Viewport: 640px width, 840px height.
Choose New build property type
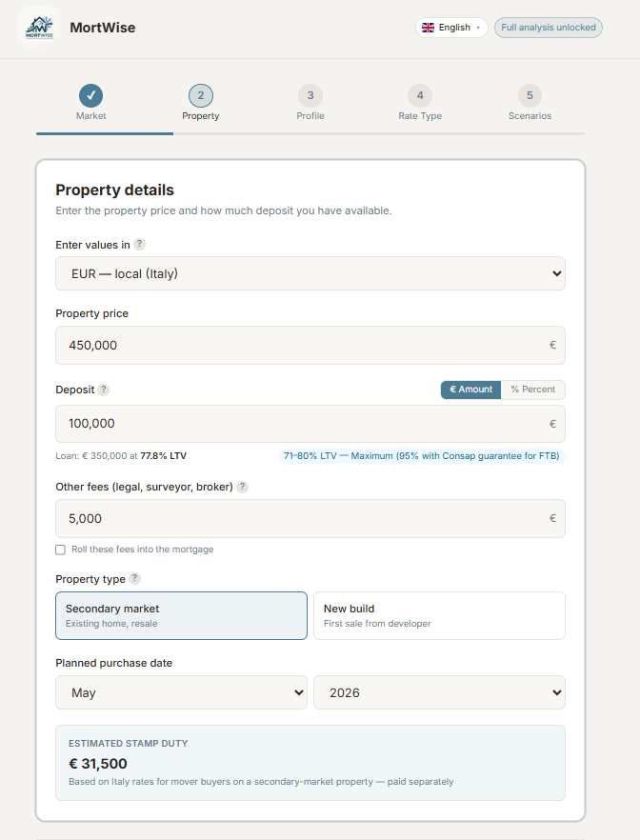439,615
